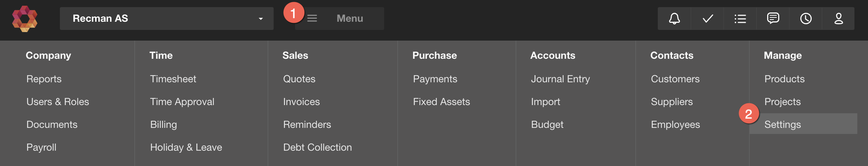868x166 pixels.
Task: Expand the Recman AS company dropdown
Action: click(x=166, y=19)
